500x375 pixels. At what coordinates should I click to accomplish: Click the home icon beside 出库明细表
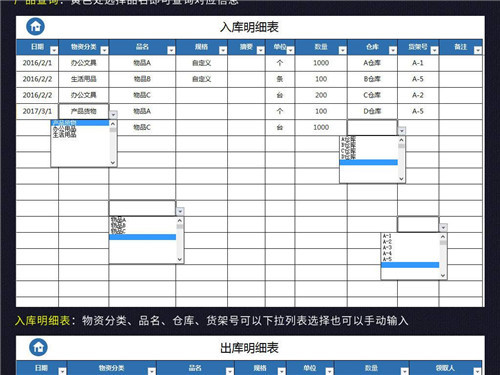tap(38, 347)
